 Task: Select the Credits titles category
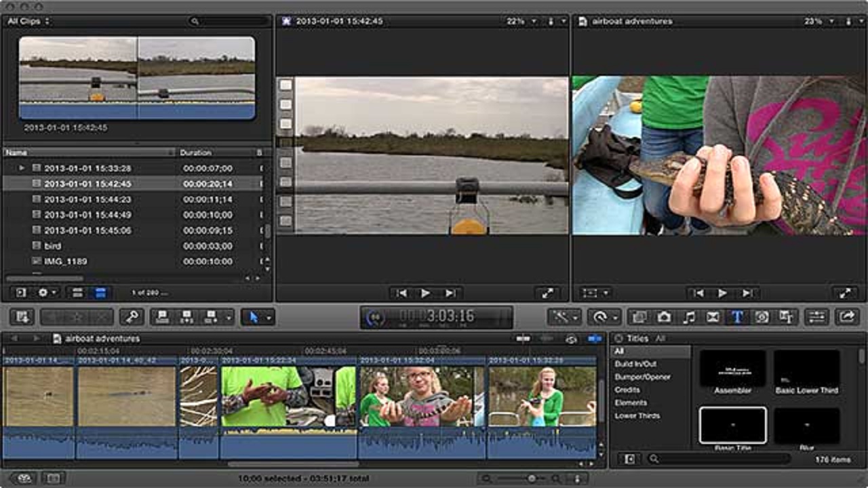point(627,390)
